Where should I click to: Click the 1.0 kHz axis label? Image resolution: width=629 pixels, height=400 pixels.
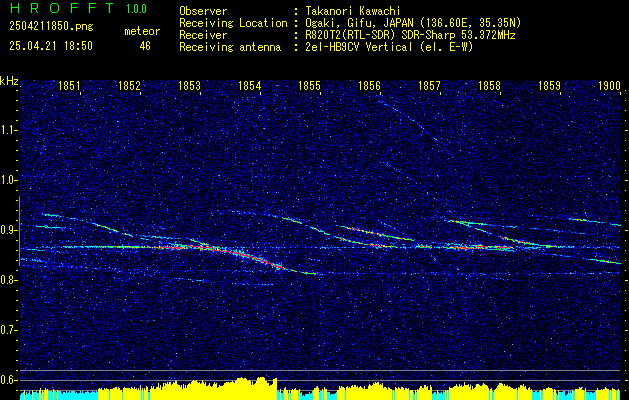9,181
